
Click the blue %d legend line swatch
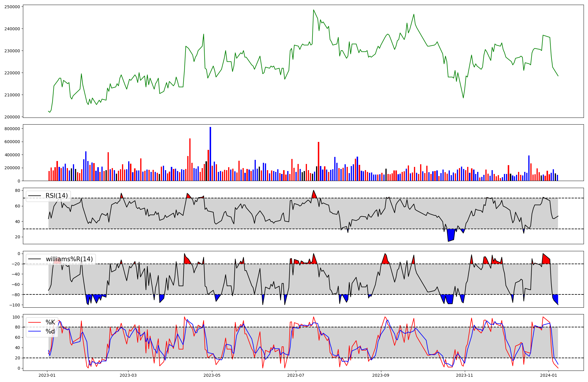(x=35, y=331)
